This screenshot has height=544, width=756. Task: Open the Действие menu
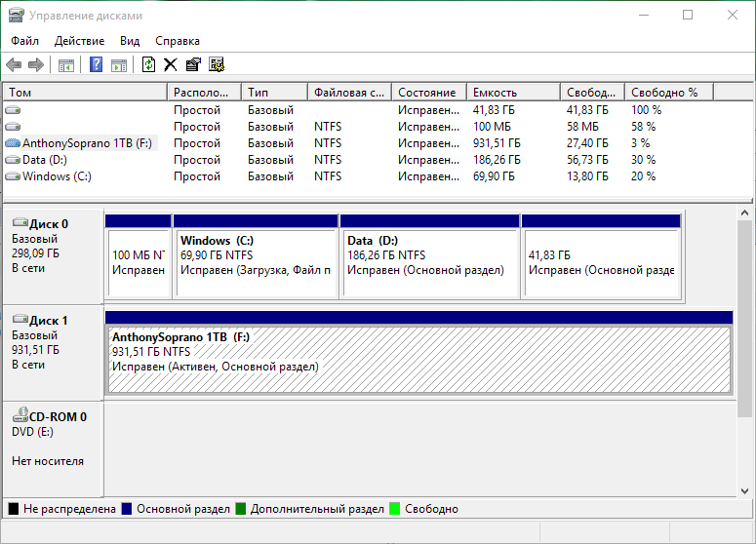[79, 41]
